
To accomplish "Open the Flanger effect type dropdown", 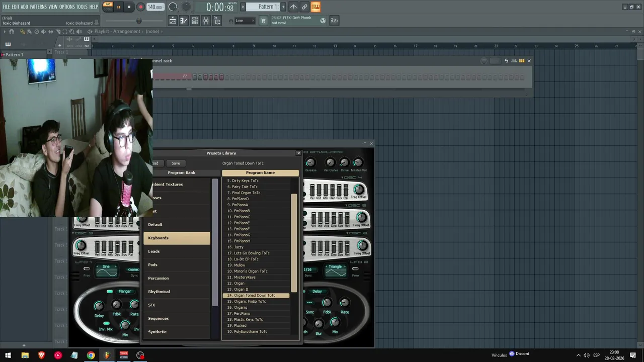I will coord(125,292).
